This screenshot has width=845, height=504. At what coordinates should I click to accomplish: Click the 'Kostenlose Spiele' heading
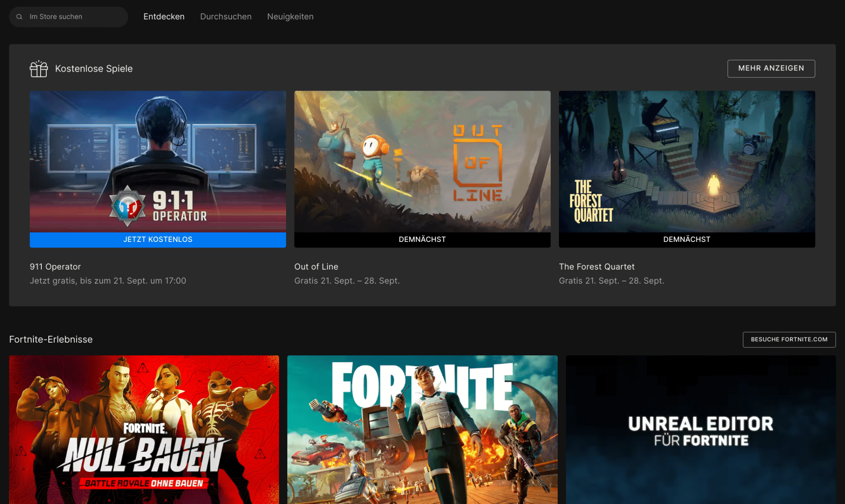(x=94, y=69)
